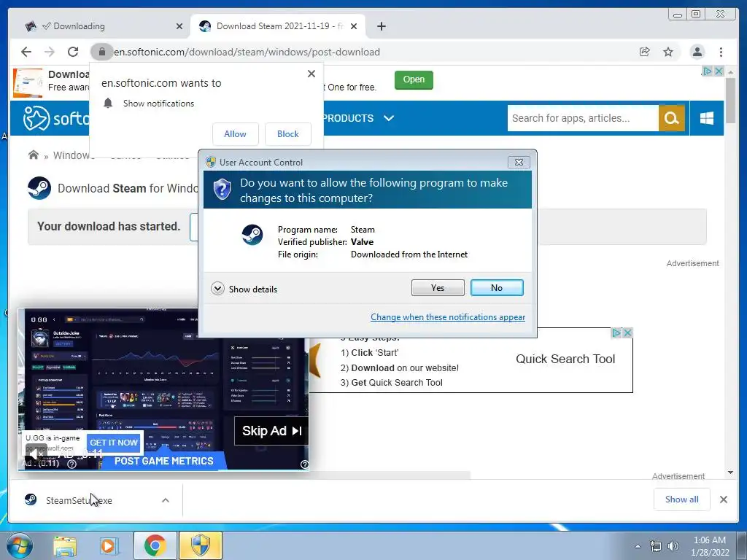Go to Softonic home breadcrumb icon
The height and width of the screenshot is (560, 747).
click(x=34, y=155)
